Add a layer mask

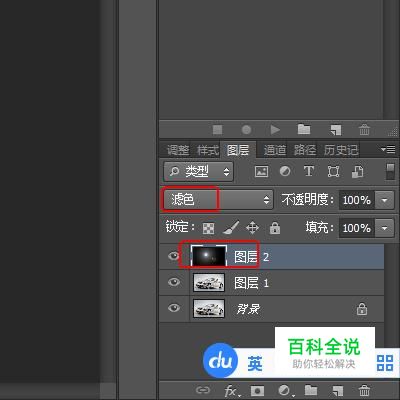pos(257,390)
